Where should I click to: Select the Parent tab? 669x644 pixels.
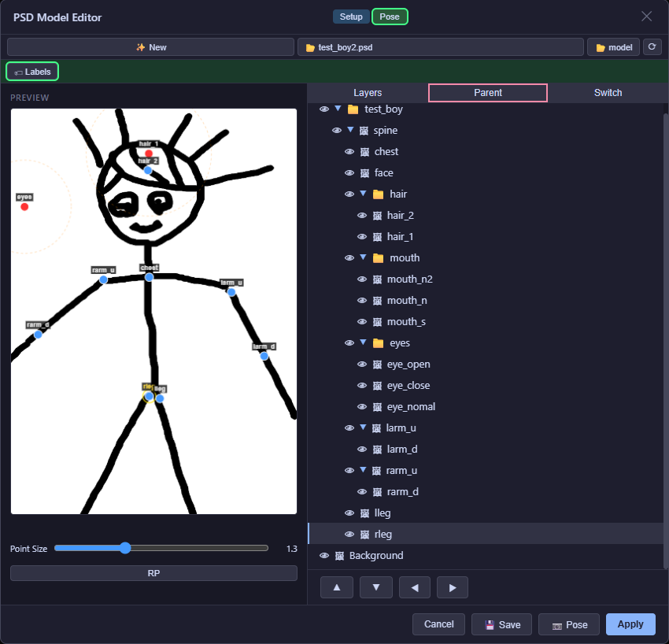pyautogui.click(x=488, y=93)
